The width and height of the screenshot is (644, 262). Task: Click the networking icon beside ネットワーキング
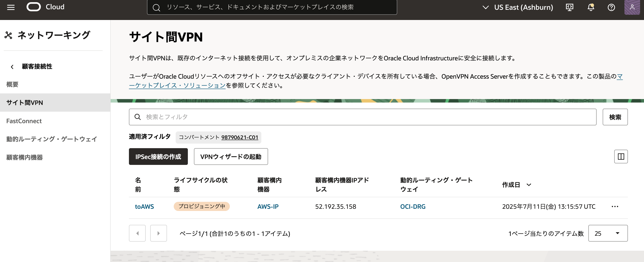click(8, 35)
